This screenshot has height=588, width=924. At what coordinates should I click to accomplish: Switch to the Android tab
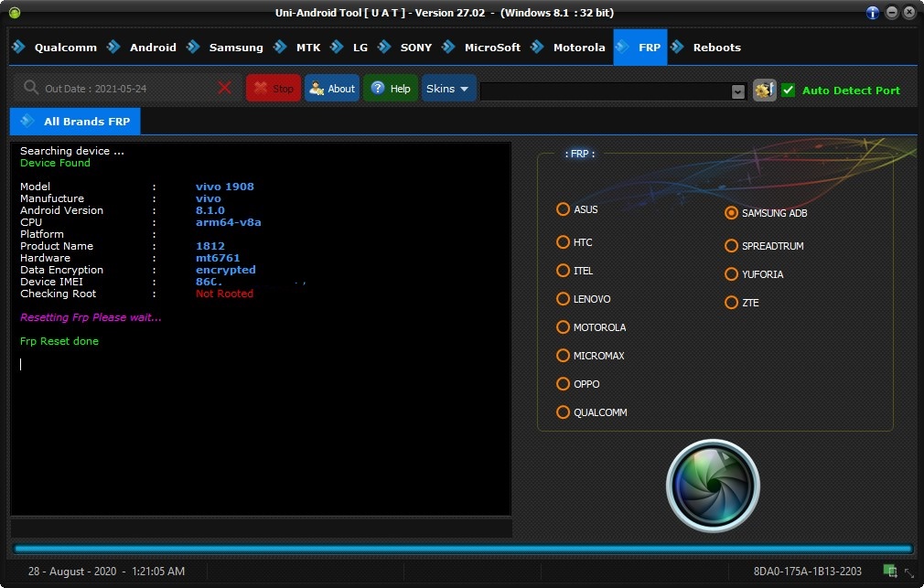142,48
